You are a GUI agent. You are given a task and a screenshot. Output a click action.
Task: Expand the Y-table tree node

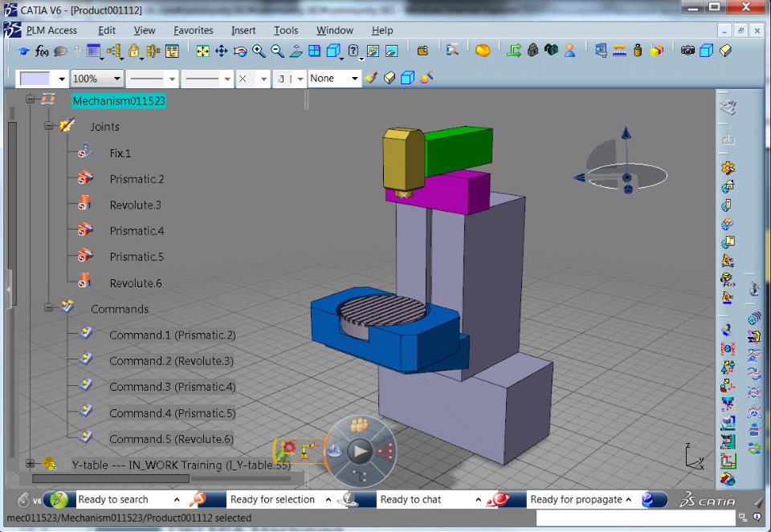pyautogui.click(x=30, y=463)
